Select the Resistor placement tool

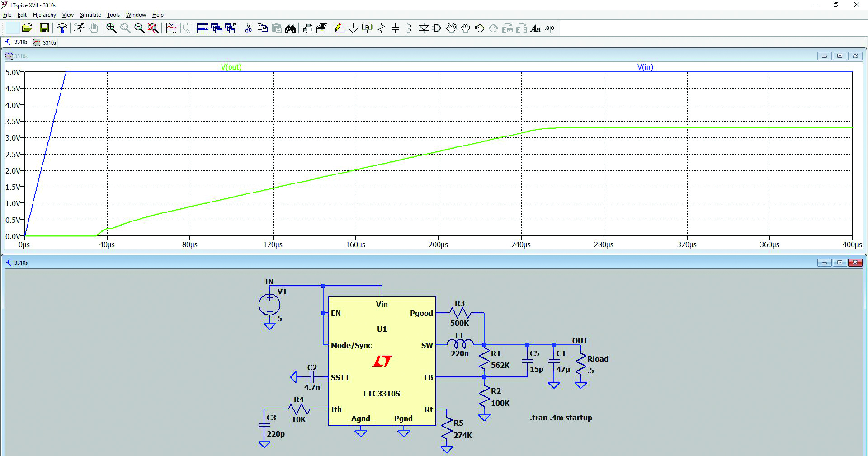pyautogui.click(x=382, y=28)
